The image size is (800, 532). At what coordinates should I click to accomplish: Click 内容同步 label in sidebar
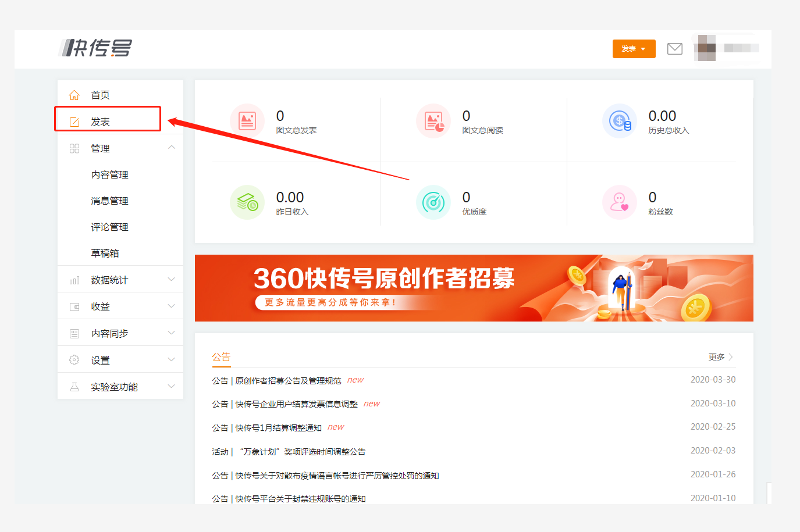[x=110, y=333]
